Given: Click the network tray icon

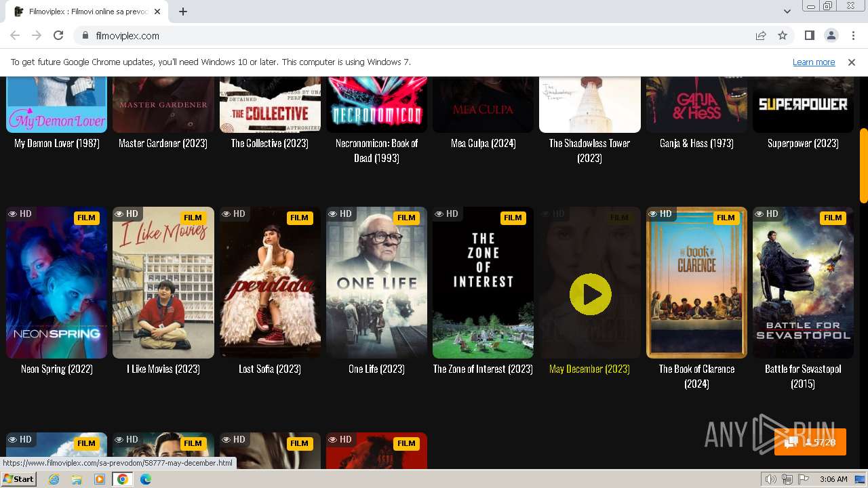Looking at the screenshot, I should pos(787,479).
